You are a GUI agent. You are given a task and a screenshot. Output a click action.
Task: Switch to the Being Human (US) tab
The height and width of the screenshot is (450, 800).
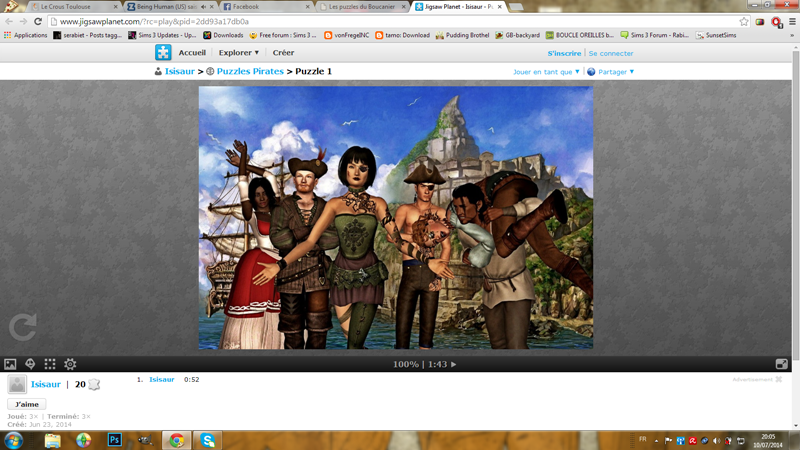(166, 7)
